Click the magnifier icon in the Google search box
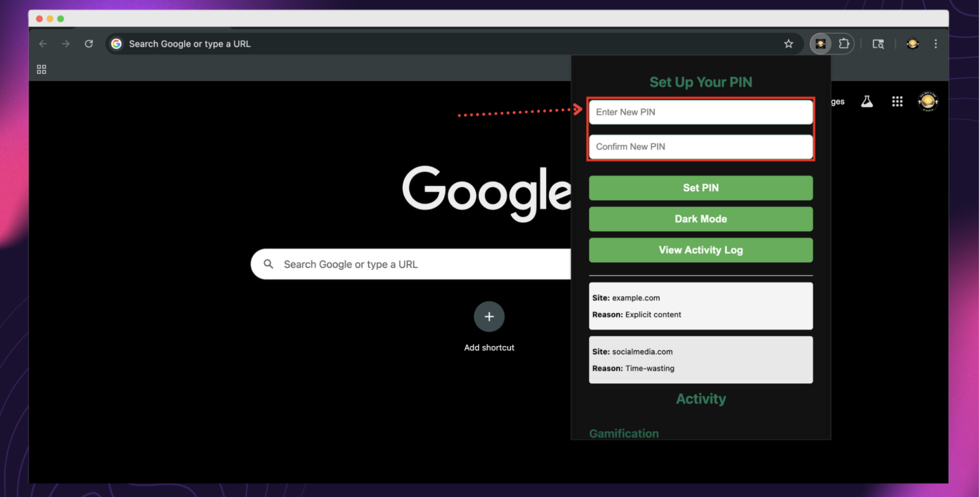980x497 pixels. (268, 264)
